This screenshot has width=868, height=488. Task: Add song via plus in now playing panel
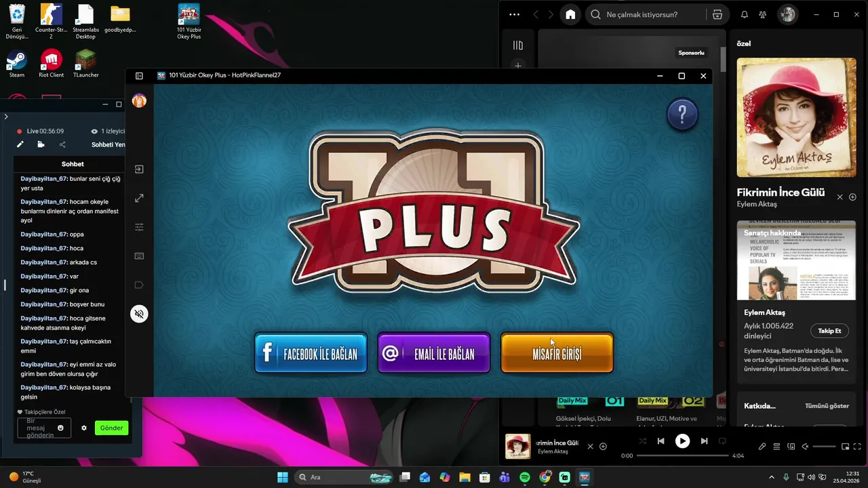[x=852, y=197]
